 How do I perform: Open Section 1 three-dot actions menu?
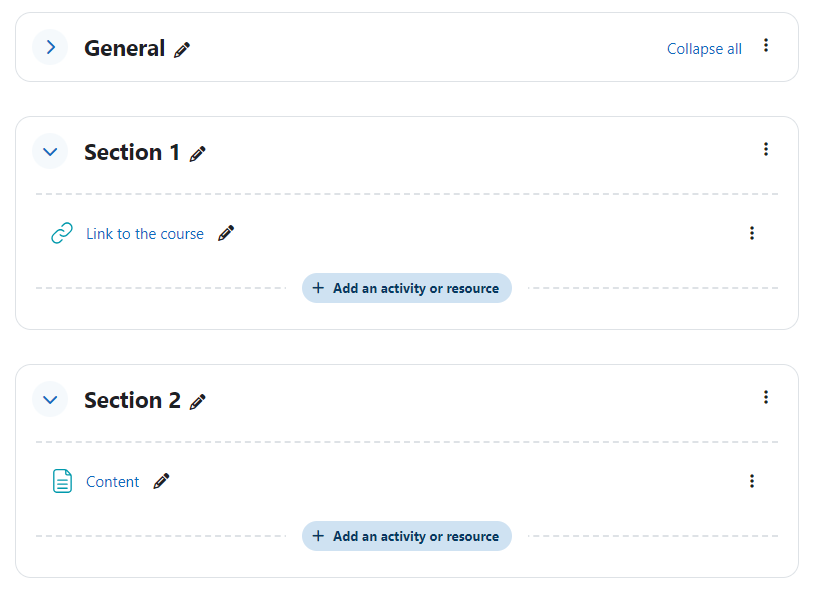coord(765,150)
